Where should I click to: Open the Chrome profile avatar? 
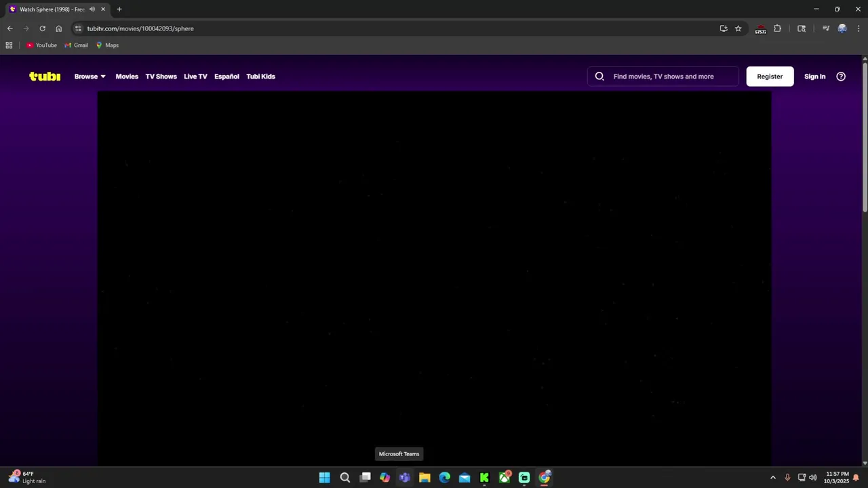tap(842, 28)
